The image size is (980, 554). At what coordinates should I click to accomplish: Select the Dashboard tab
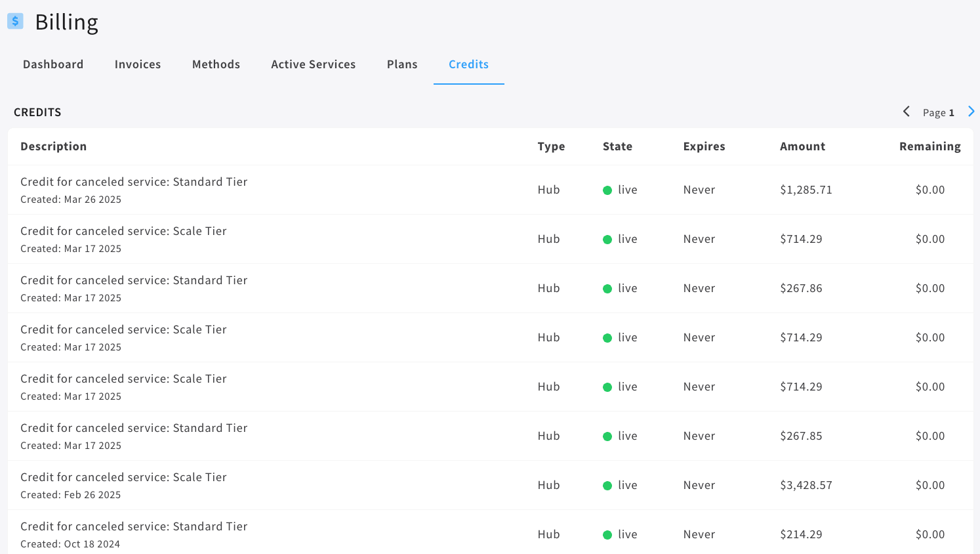point(53,64)
